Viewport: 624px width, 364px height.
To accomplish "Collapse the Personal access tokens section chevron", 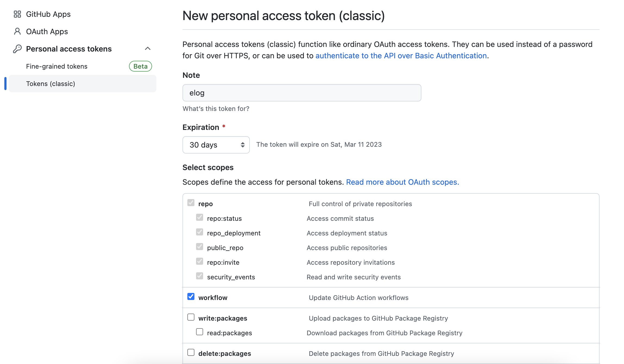I will pyautogui.click(x=148, y=49).
